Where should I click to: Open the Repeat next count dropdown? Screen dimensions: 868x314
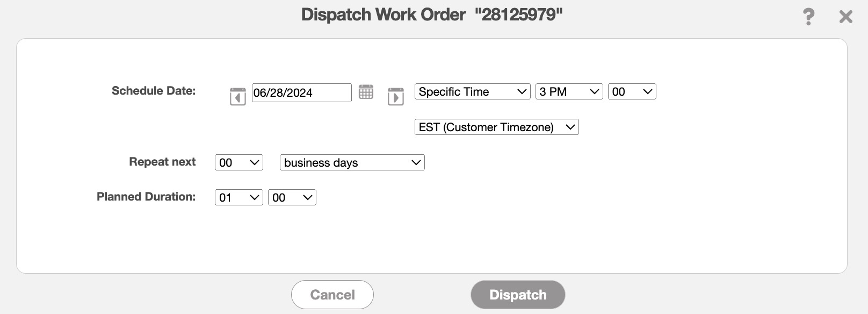click(238, 162)
